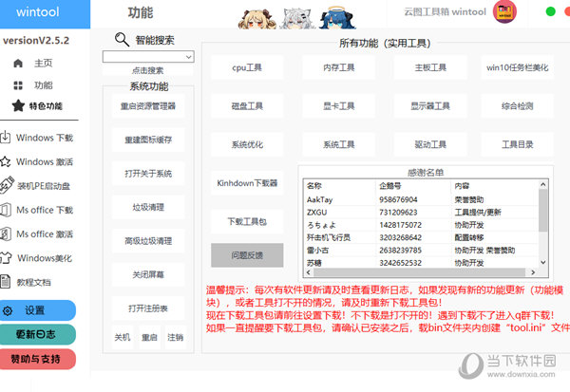The height and width of the screenshot is (392, 570).
Task: Click the 重启 button
Action: [149, 338]
